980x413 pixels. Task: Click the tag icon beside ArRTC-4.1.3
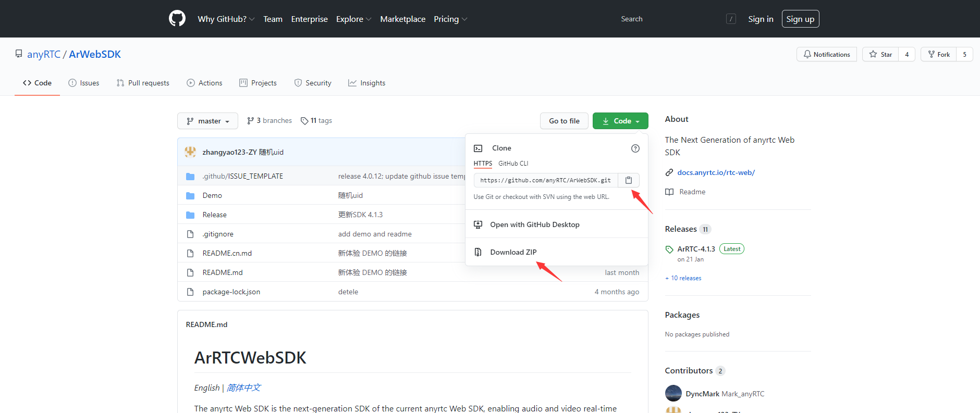(669, 249)
